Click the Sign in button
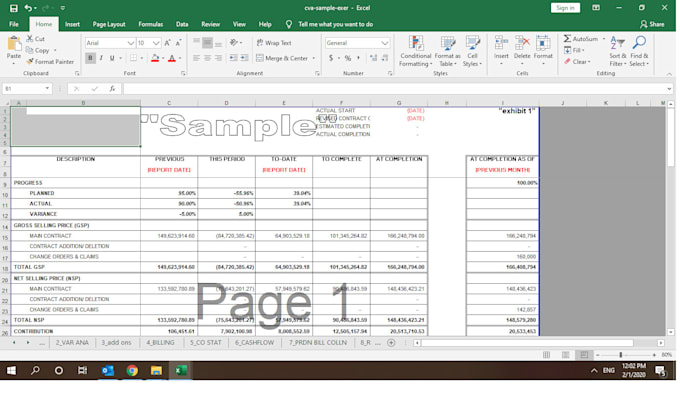Screen dimensions: 680x418 click(565, 8)
